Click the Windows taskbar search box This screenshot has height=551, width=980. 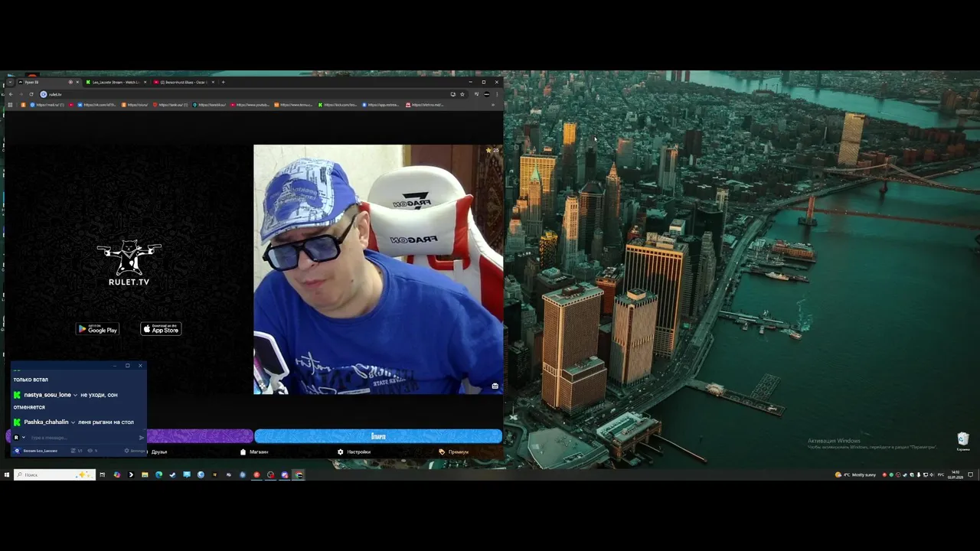pos(54,474)
